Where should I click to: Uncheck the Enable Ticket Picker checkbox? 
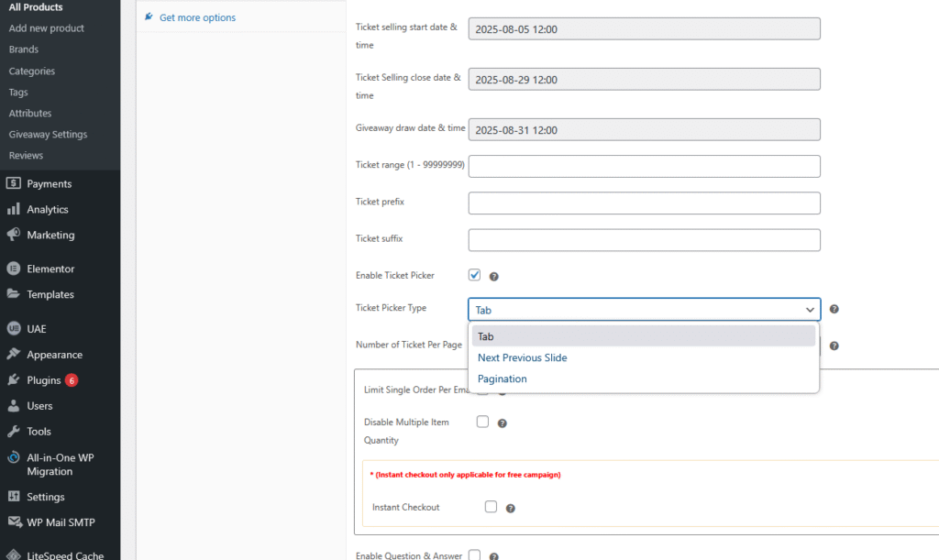pyautogui.click(x=474, y=275)
